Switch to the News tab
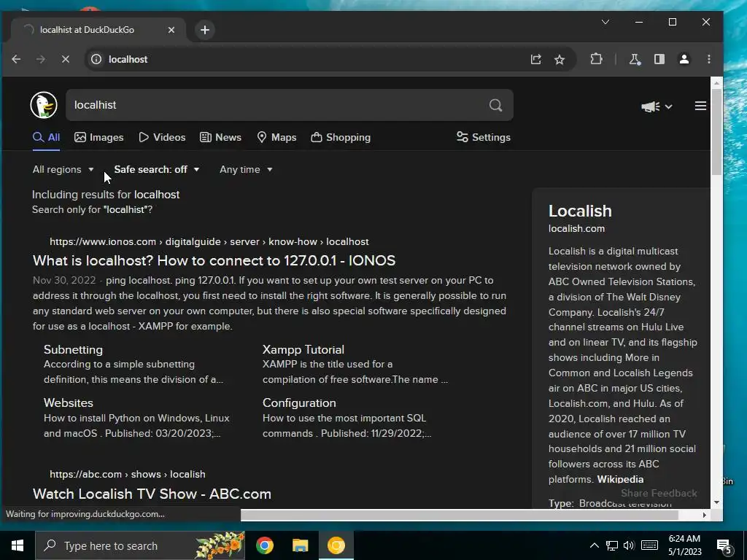Viewport: 747px width, 560px height. pos(220,137)
